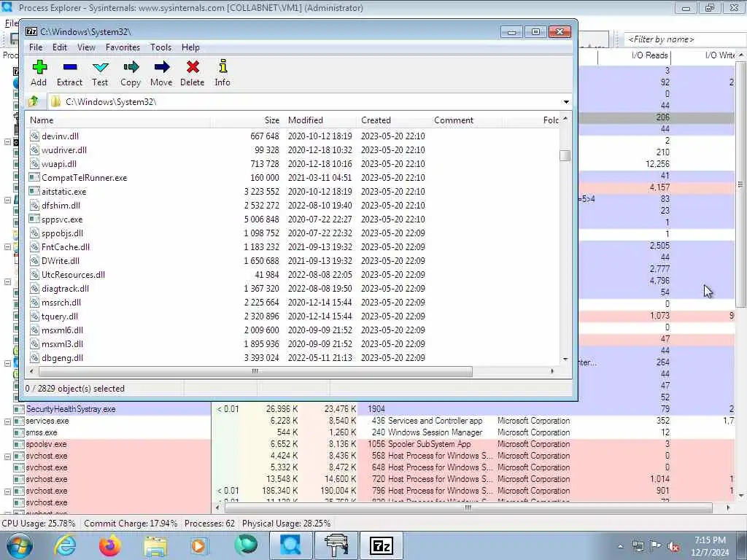Click the Windows Start orb

(x=19, y=545)
